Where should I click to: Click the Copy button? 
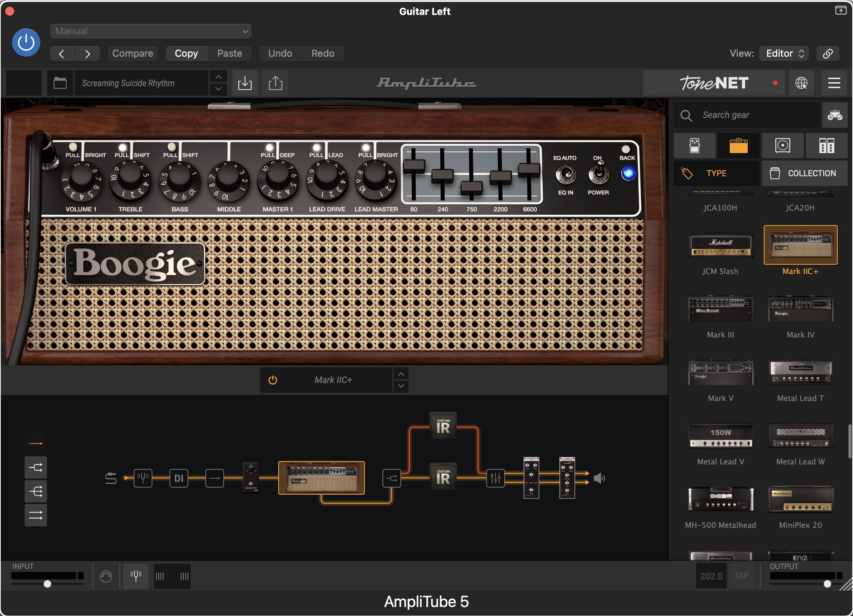click(186, 53)
